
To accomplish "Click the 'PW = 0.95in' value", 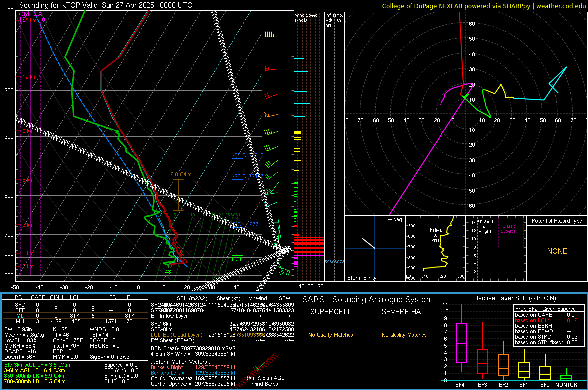I will (18, 329).
